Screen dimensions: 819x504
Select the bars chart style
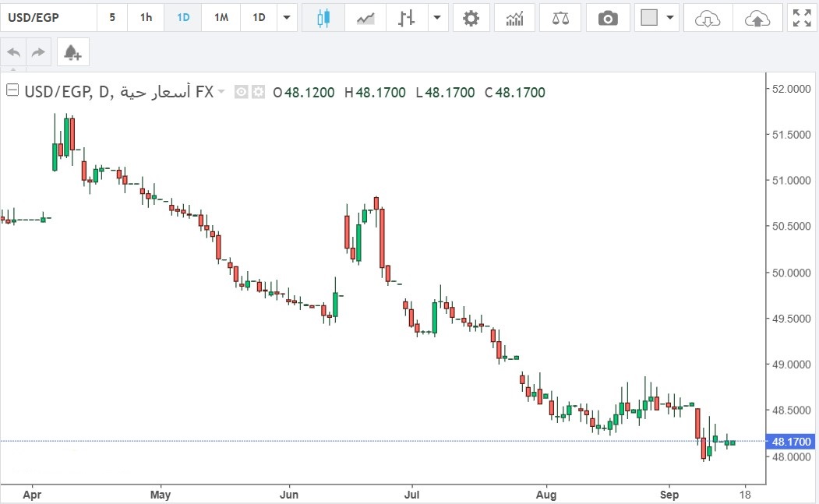406,18
